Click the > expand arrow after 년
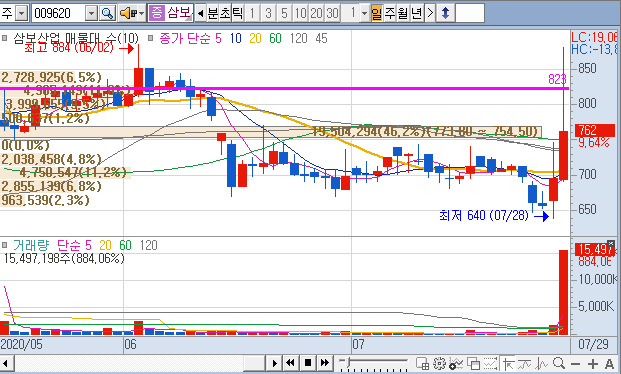The image size is (621, 374). 430,13
